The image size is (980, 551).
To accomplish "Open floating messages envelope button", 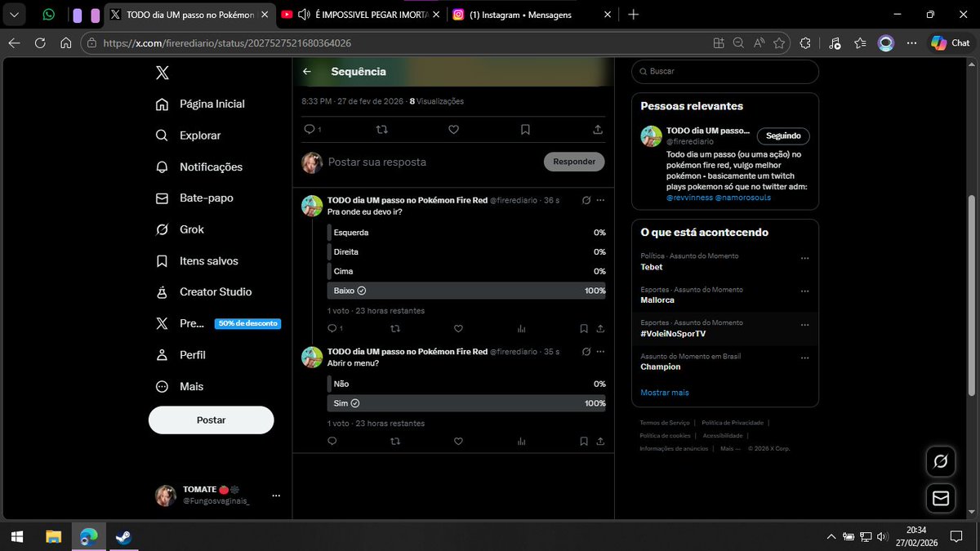I will [940, 498].
